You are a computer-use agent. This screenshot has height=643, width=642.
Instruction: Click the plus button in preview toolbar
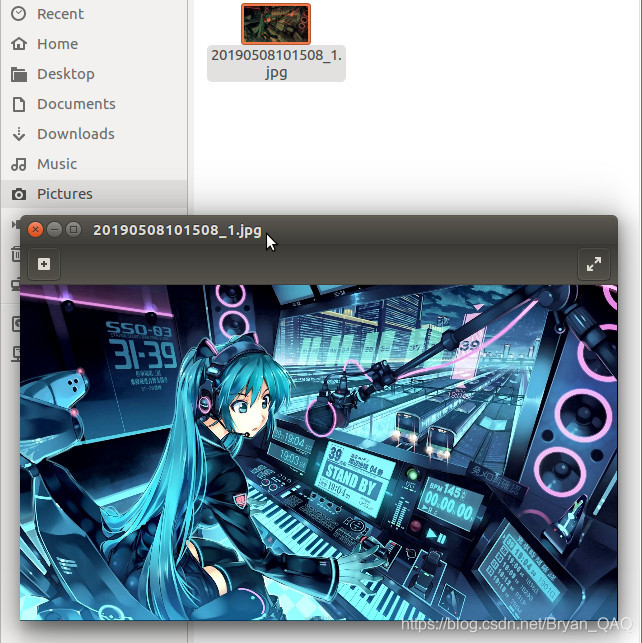(x=44, y=264)
